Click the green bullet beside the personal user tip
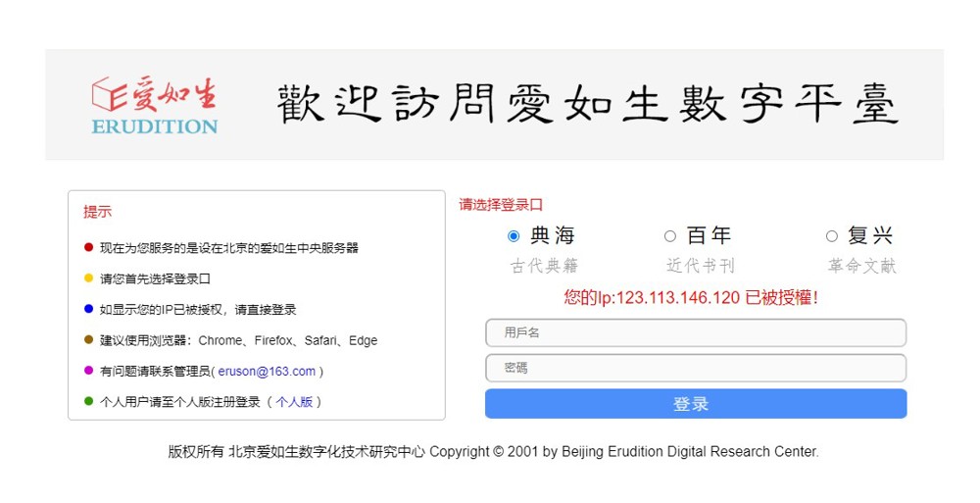This screenshot has height=503, width=980. coord(88,401)
